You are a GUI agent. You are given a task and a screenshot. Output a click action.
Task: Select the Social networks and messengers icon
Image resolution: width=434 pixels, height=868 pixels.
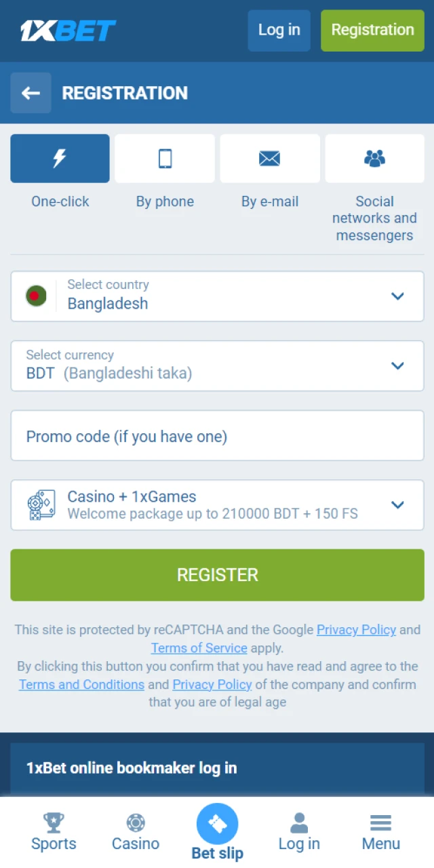[375, 158]
